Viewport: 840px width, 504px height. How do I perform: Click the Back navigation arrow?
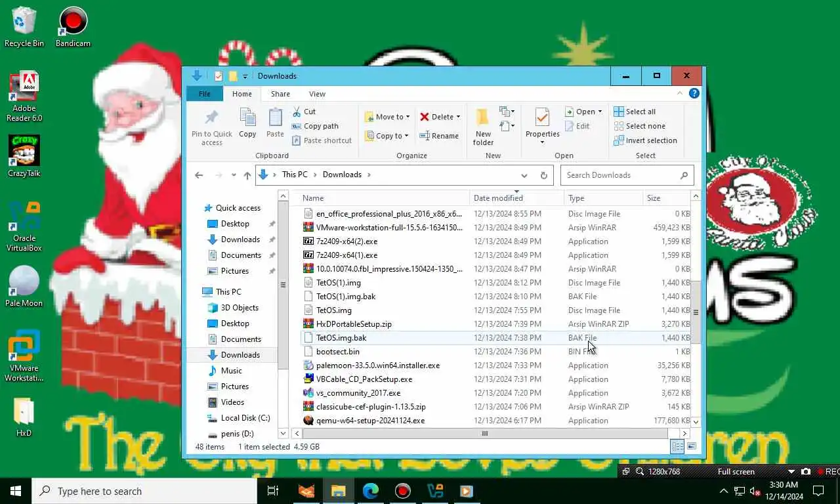click(x=199, y=175)
